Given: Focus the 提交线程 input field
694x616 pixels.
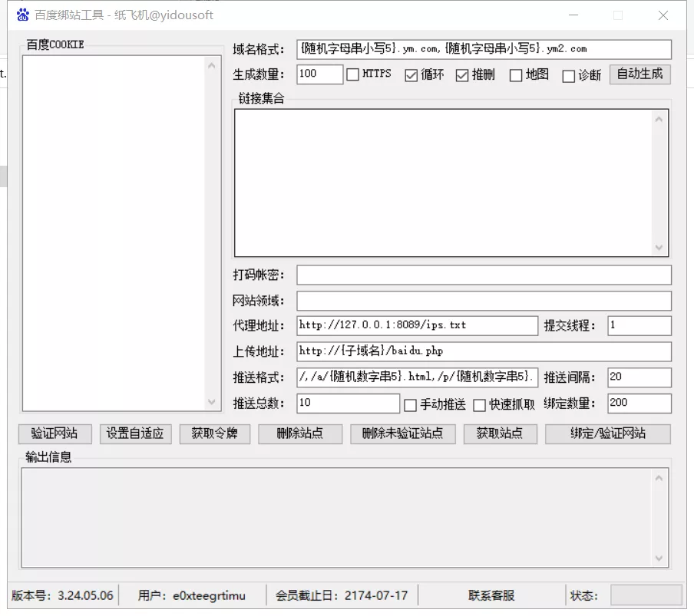Looking at the screenshot, I should coord(639,325).
